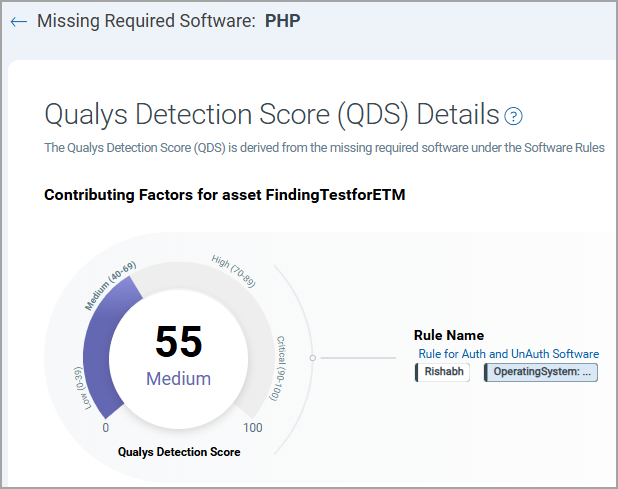Image resolution: width=618 pixels, height=489 pixels.
Task: Select the OperatingSystem: ... tag
Action: click(541, 372)
